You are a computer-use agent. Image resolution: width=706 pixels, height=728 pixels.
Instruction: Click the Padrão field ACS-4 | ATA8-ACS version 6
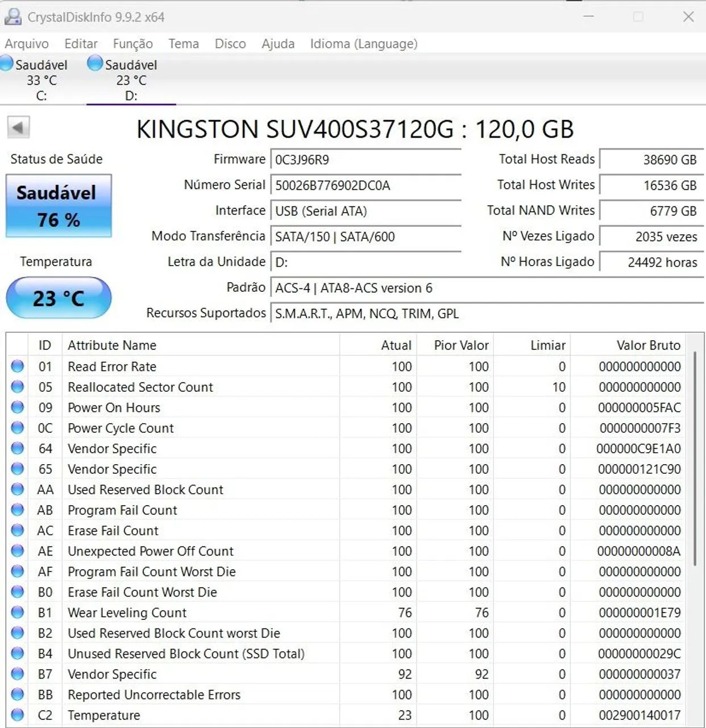487,288
